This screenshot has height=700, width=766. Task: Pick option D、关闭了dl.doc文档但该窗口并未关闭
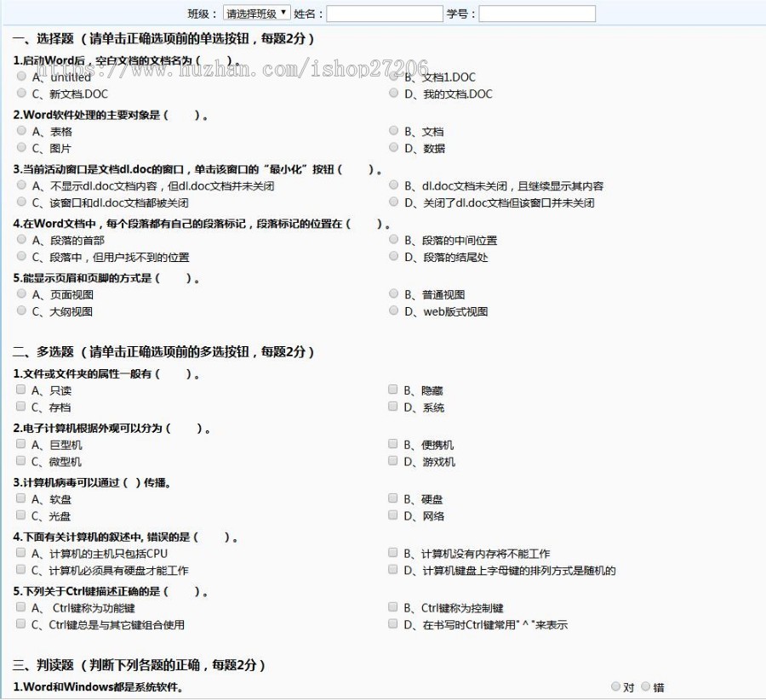(x=394, y=202)
